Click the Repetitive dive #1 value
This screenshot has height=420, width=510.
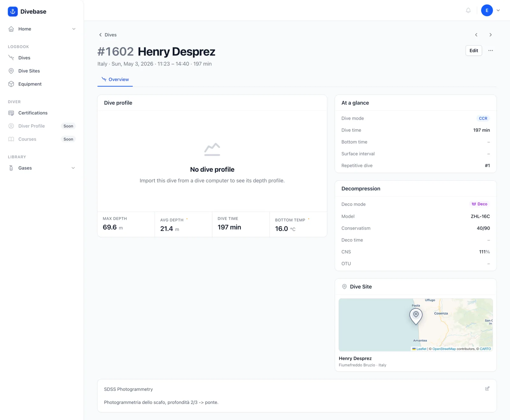[x=487, y=165]
